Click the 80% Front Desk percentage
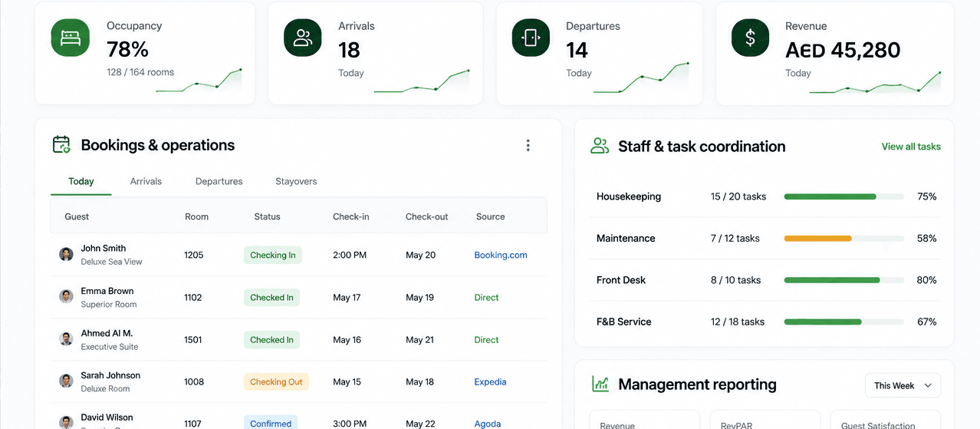The height and width of the screenshot is (429, 980). point(927,280)
